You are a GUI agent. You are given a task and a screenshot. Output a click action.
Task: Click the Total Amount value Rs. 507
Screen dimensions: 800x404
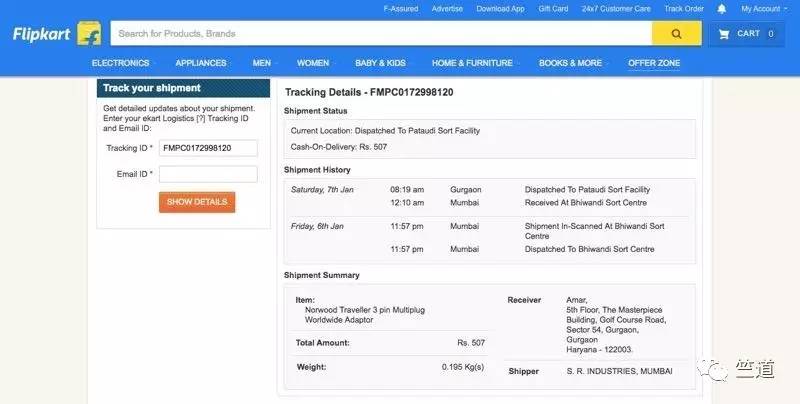click(x=471, y=343)
